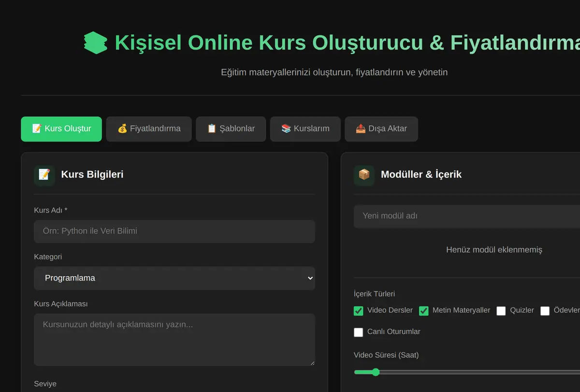Tick the Ödevler checkbox

[545, 311]
